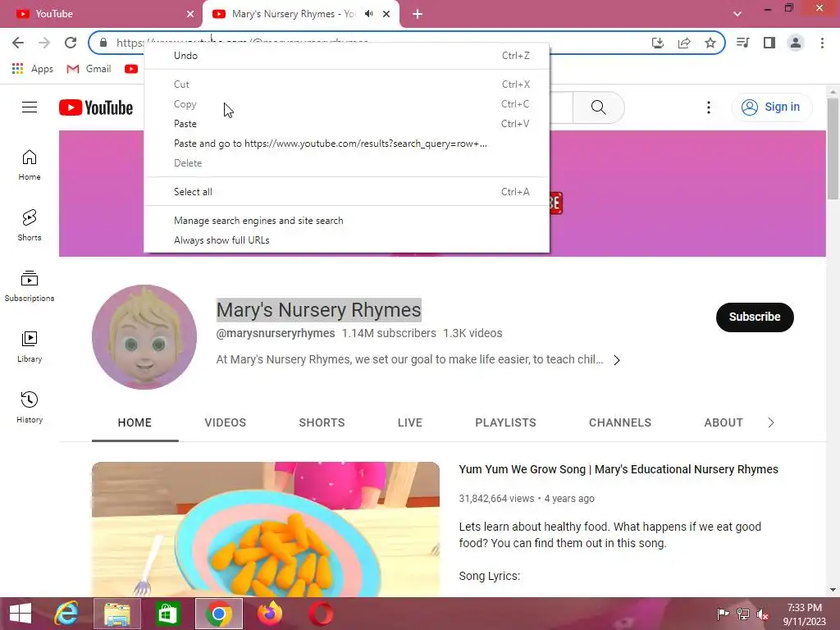Click the install/download icon in the address bar
The width and height of the screenshot is (840, 630).
point(658,43)
